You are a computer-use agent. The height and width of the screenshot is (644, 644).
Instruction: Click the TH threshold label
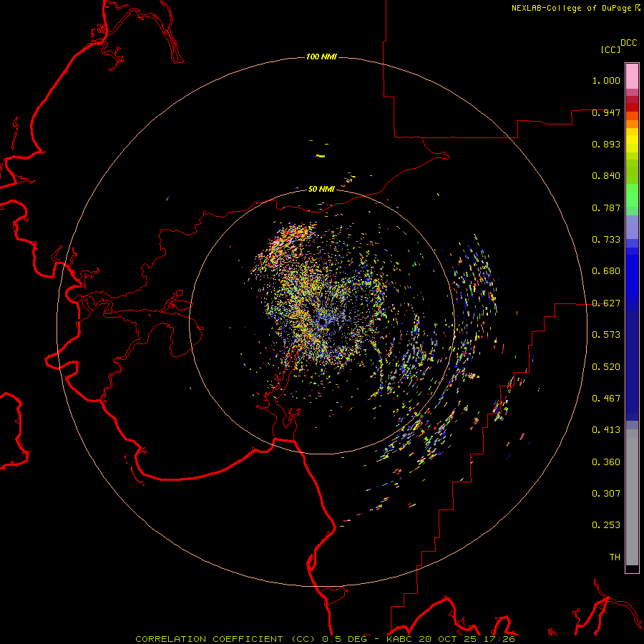pos(615,557)
